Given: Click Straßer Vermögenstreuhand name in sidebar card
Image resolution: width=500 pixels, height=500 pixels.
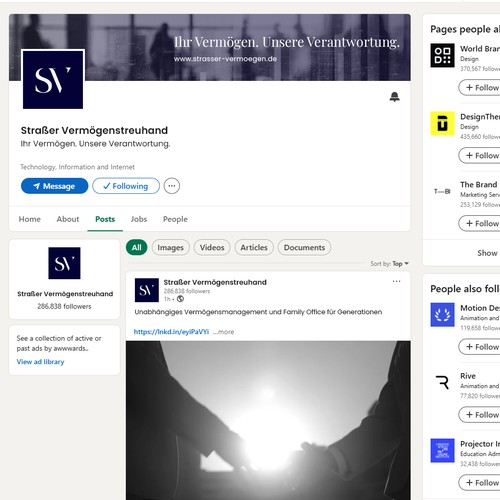Looking at the screenshot, I should (65, 294).
